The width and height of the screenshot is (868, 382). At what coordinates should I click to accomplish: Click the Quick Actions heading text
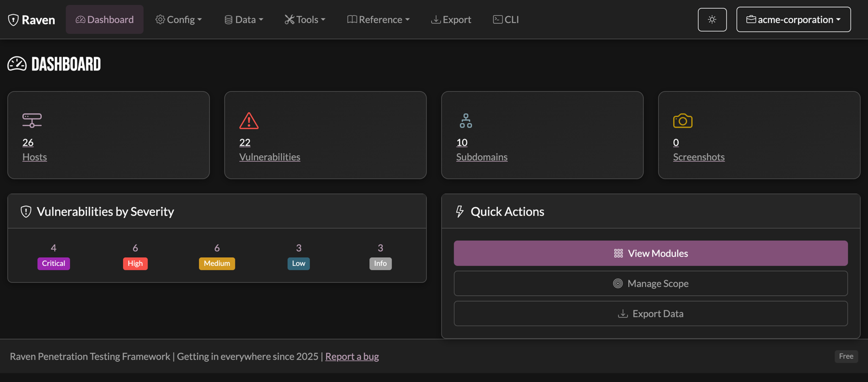(x=507, y=212)
